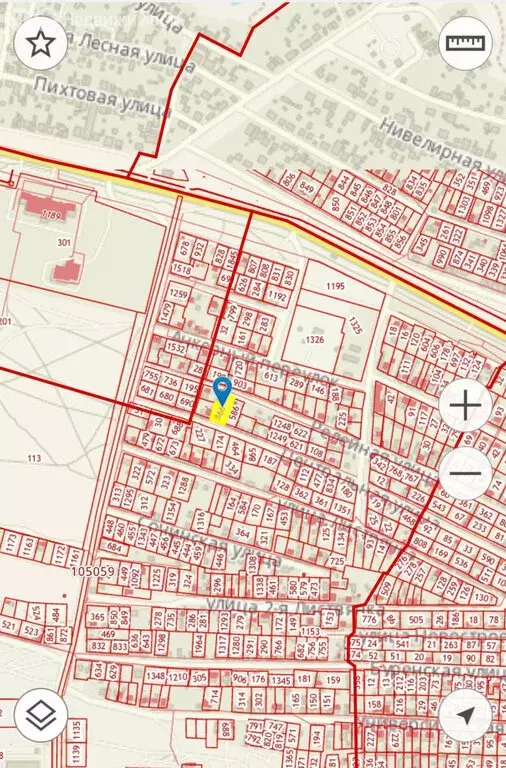
Task: Select parcel 1135
Action: click(x=75, y=731)
